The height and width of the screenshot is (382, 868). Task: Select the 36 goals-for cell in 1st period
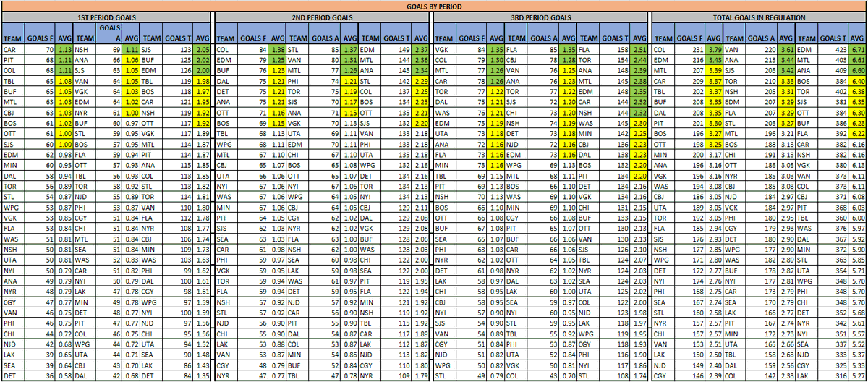(38, 376)
